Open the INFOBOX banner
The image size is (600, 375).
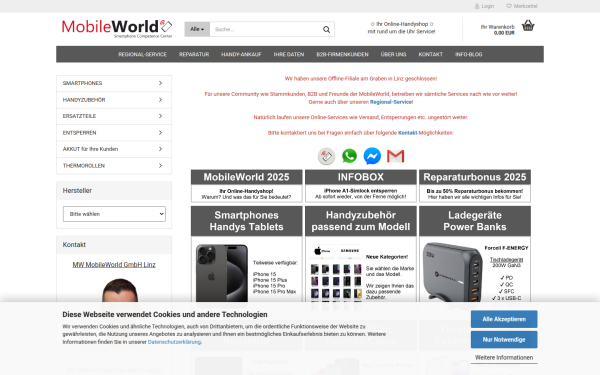360,186
